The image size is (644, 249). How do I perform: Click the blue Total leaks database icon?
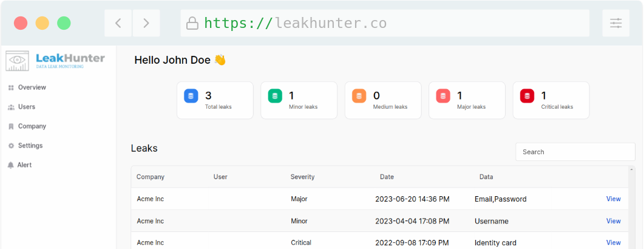click(x=191, y=96)
